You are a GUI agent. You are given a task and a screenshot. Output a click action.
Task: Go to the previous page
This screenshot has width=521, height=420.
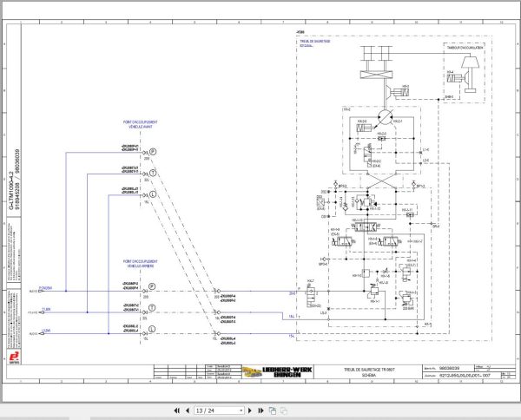(188, 410)
